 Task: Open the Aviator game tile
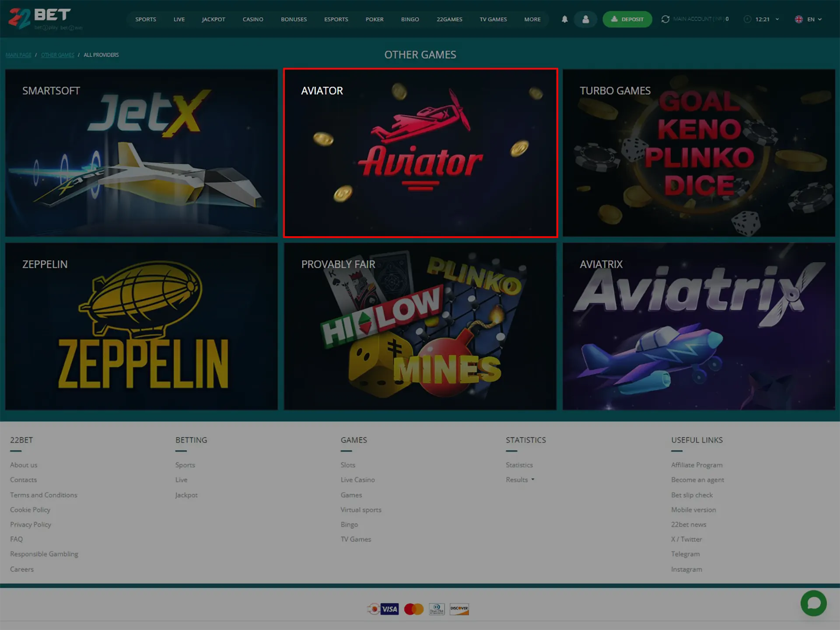420,153
